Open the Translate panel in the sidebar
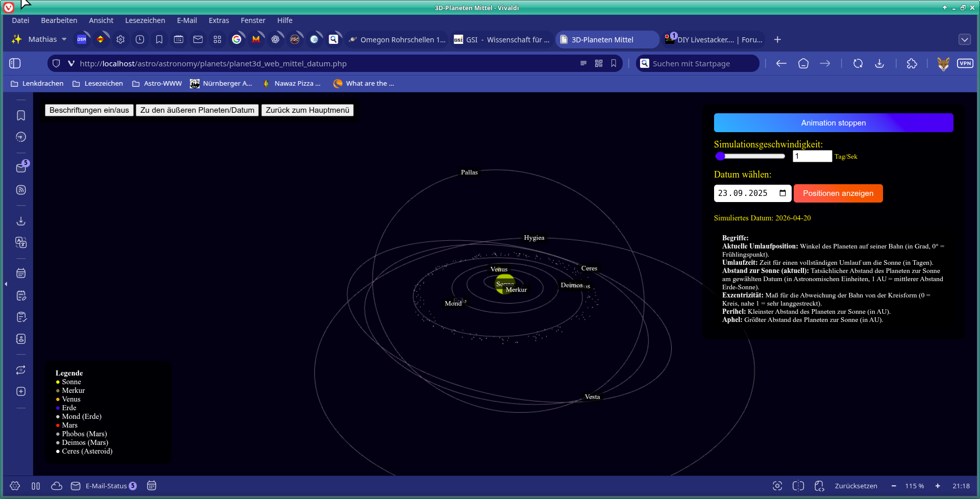This screenshot has width=980, height=499. pyautogui.click(x=21, y=242)
